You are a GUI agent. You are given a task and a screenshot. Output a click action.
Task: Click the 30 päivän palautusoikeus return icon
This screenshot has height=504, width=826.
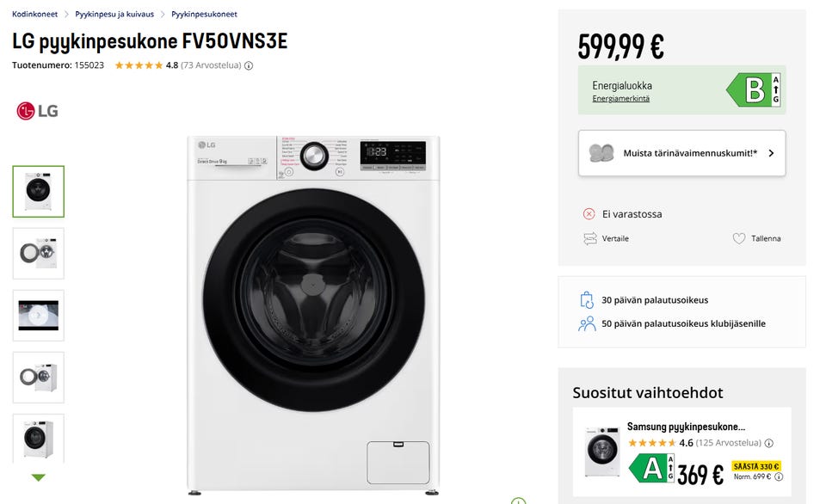[x=587, y=300]
